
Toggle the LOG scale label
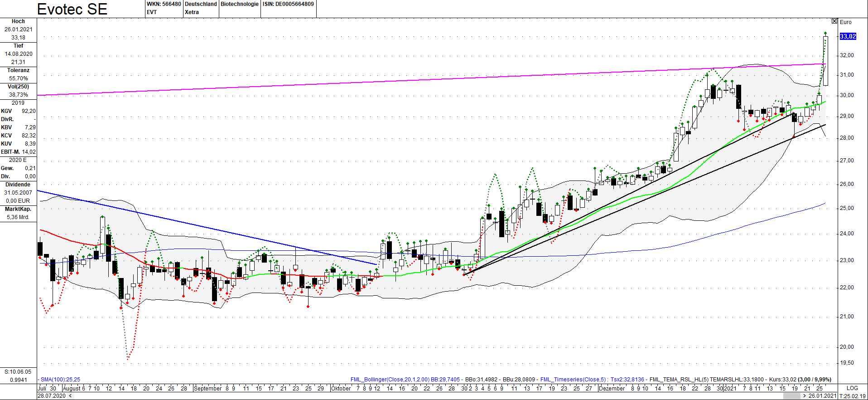click(852, 388)
